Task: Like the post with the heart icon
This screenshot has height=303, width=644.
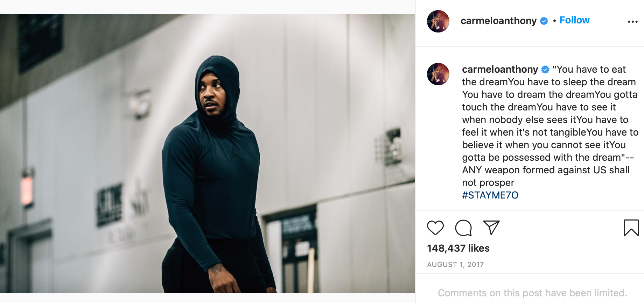Action: pyautogui.click(x=435, y=228)
